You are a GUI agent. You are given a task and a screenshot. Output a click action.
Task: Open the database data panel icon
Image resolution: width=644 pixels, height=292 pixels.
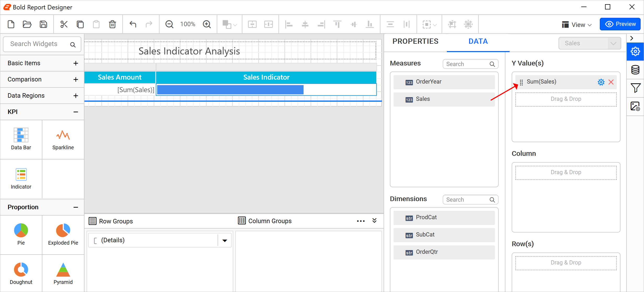point(635,70)
